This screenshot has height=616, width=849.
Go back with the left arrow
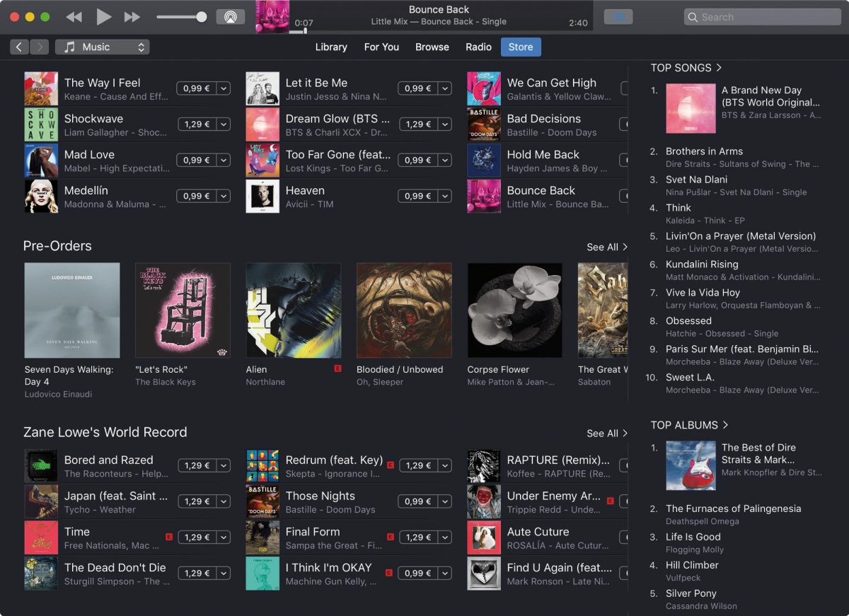tap(19, 47)
